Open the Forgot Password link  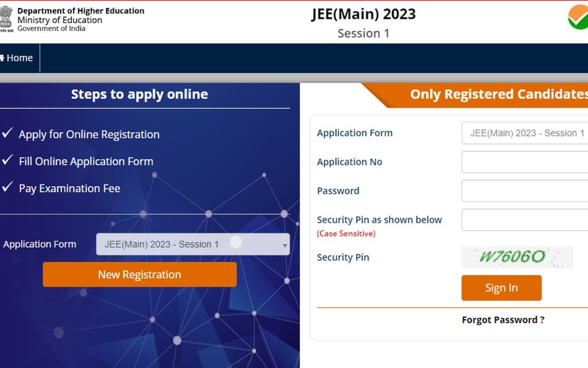[503, 320]
